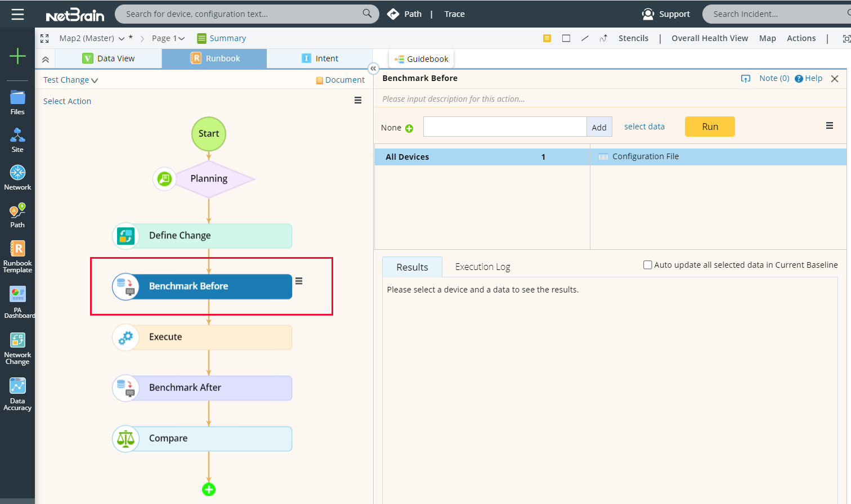This screenshot has height=504, width=851.
Task: Enable Auto update all selected data checkbox
Action: pos(648,264)
